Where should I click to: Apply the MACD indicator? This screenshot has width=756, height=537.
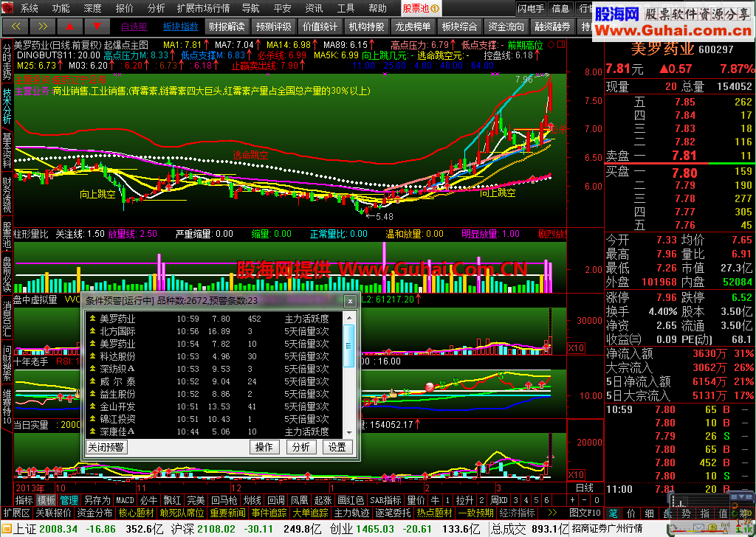click(125, 500)
